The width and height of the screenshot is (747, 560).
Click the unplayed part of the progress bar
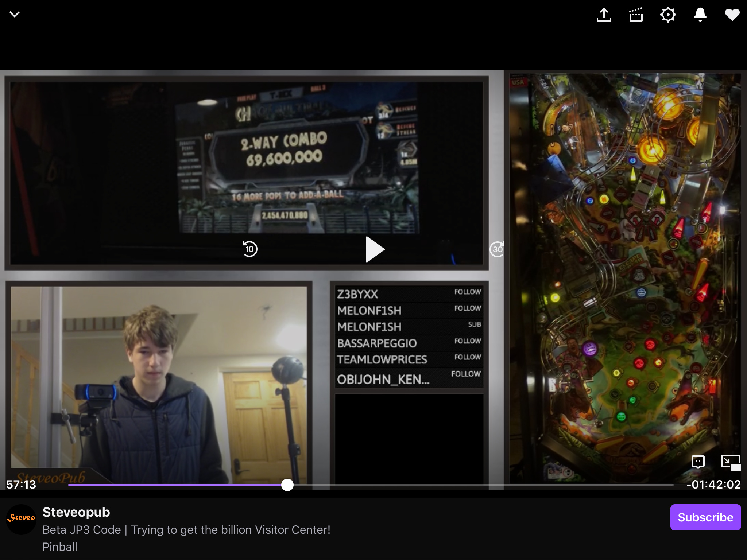click(474, 485)
